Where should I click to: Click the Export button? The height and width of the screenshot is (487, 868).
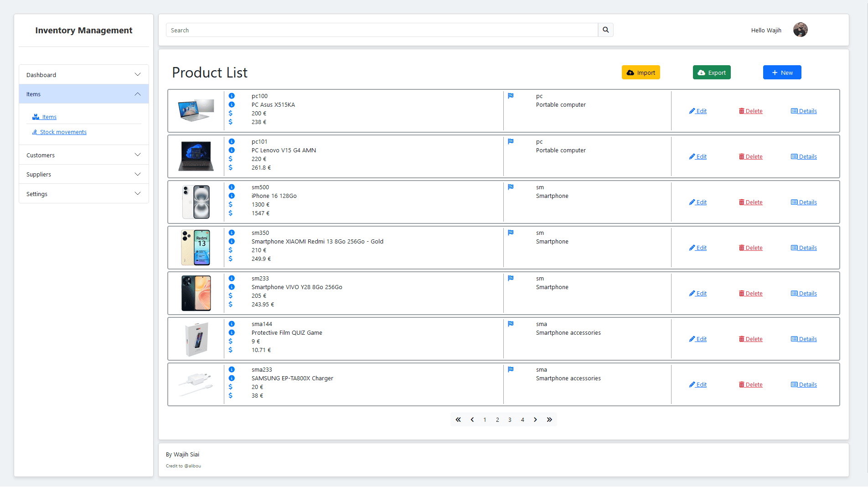pyautogui.click(x=712, y=73)
